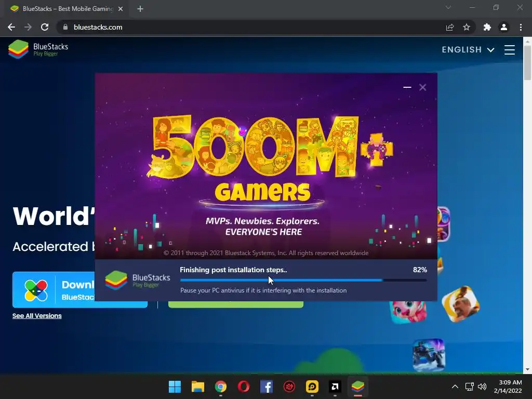Click the pink character game icon

(x=408, y=312)
